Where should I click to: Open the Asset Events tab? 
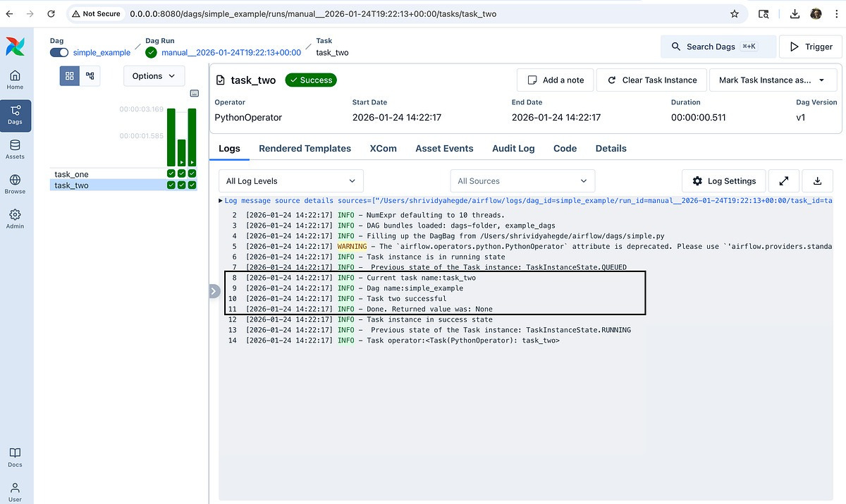click(444, 149)
